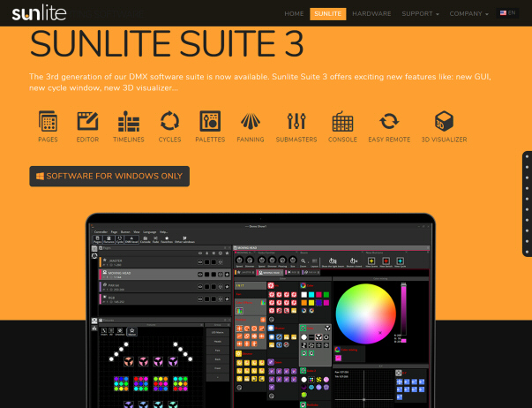Open Language menu in app screenshot
This screenshot has width=532, height=408.
pos(150,231)
